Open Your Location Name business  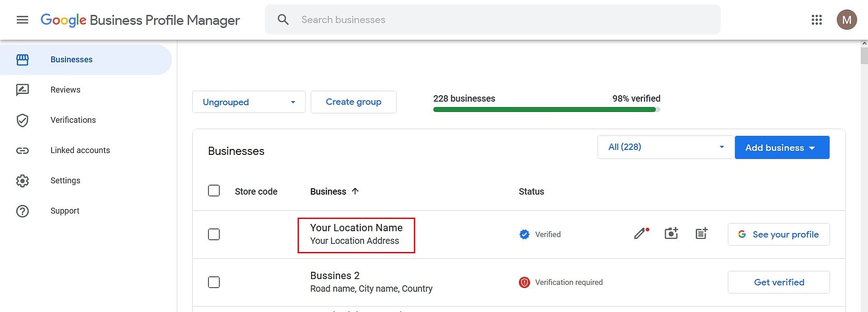coord(356,228)
